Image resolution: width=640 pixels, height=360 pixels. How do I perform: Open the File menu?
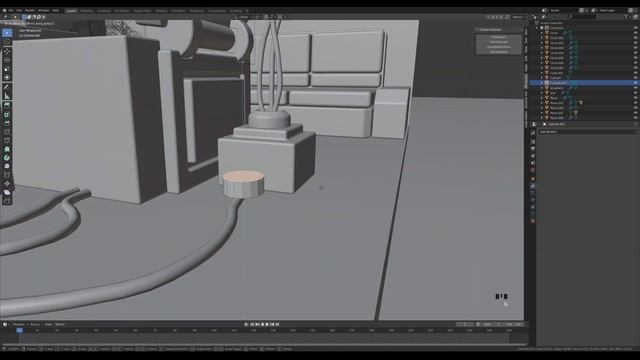[11, 11]
